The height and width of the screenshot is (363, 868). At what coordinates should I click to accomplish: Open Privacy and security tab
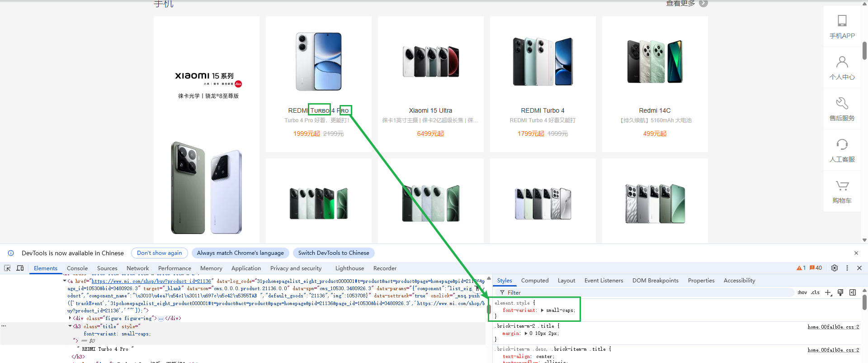point(296,268)
